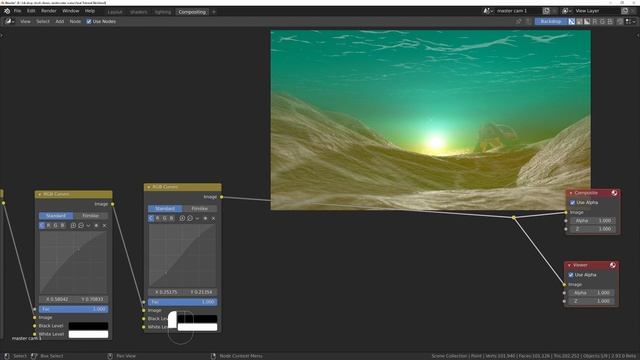Image resolution: width=640 pixels, height=360 pixels.
Task: Adjust Fac slider on right RGB Curves node
Action: click(182, 302)
